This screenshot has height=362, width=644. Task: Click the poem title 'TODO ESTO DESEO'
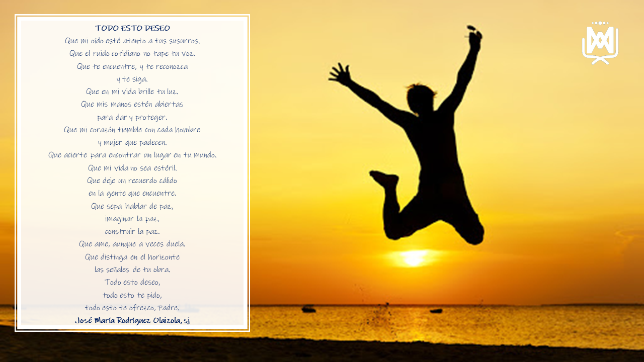[132, 28]
